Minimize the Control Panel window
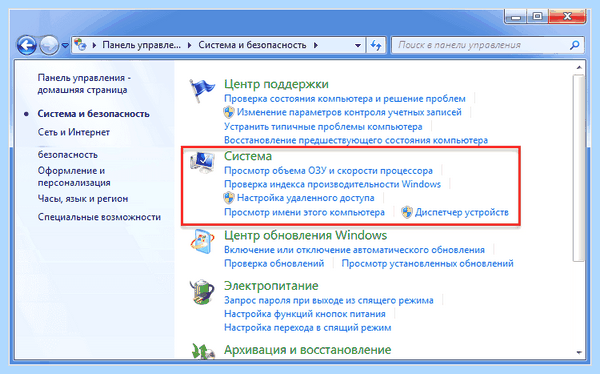The width and height of the screenshot is (600, 374). pos(516,16)
